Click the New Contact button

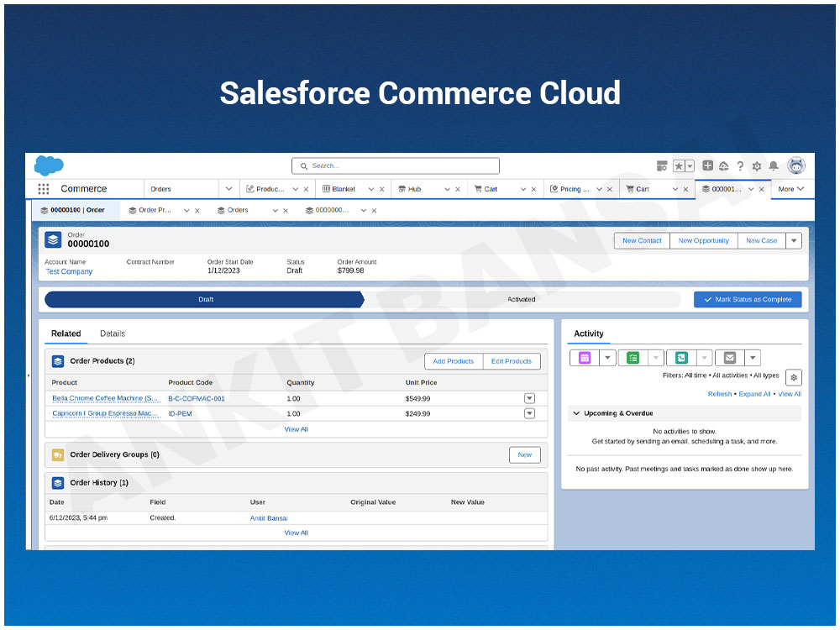click(x=642, y=240)
